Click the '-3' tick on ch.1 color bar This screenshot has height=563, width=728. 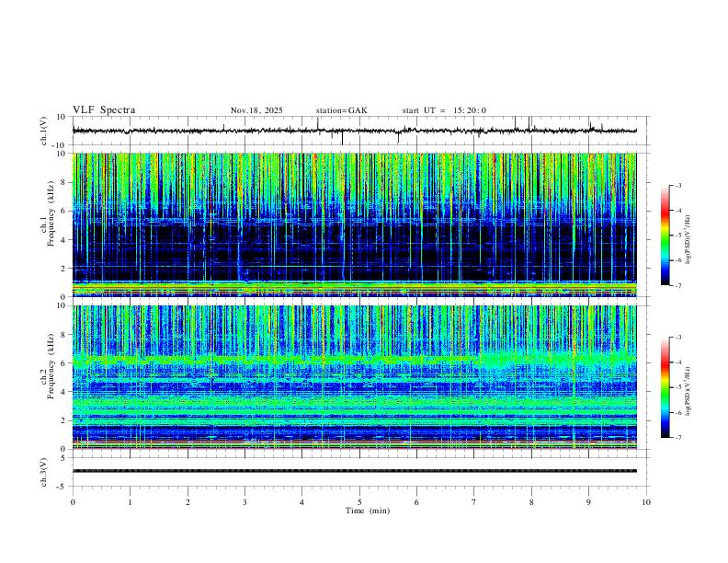678,185
